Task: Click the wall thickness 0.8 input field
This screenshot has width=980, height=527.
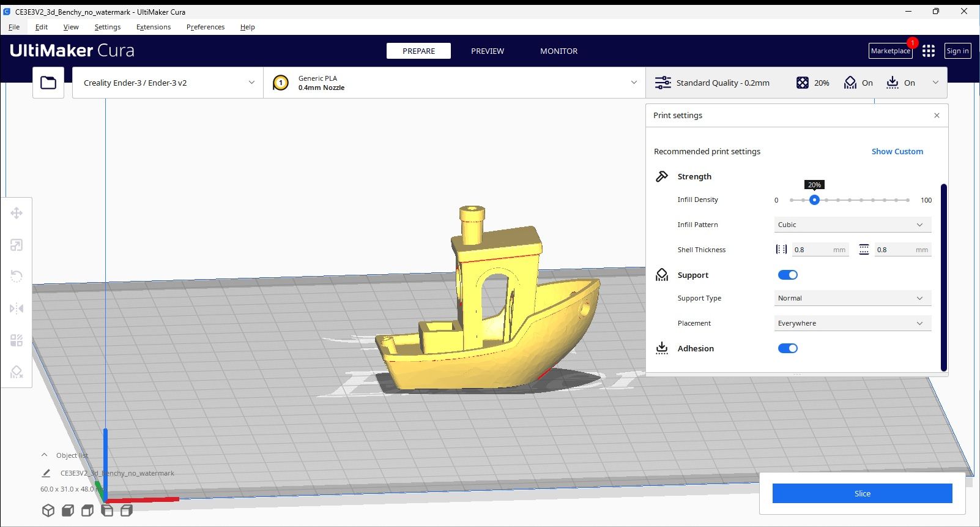Action: pos(820,250)
